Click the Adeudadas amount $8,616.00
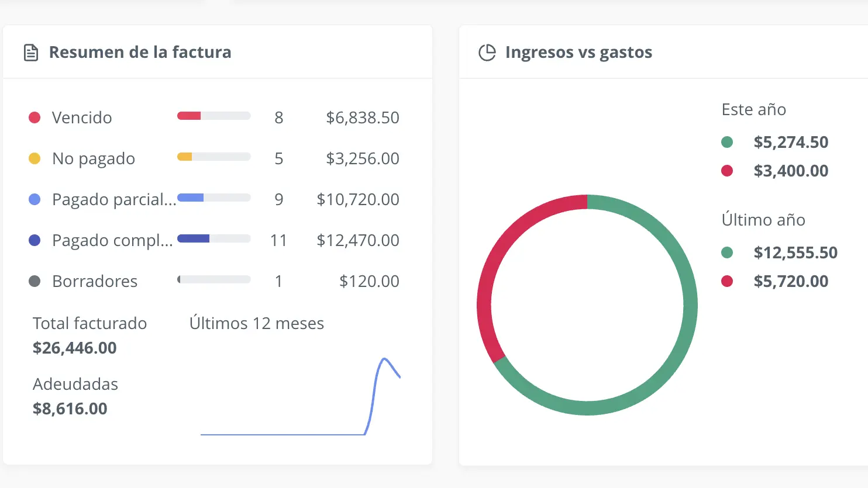The width and height of the screenshot is (868, 488). pos(70,408)
